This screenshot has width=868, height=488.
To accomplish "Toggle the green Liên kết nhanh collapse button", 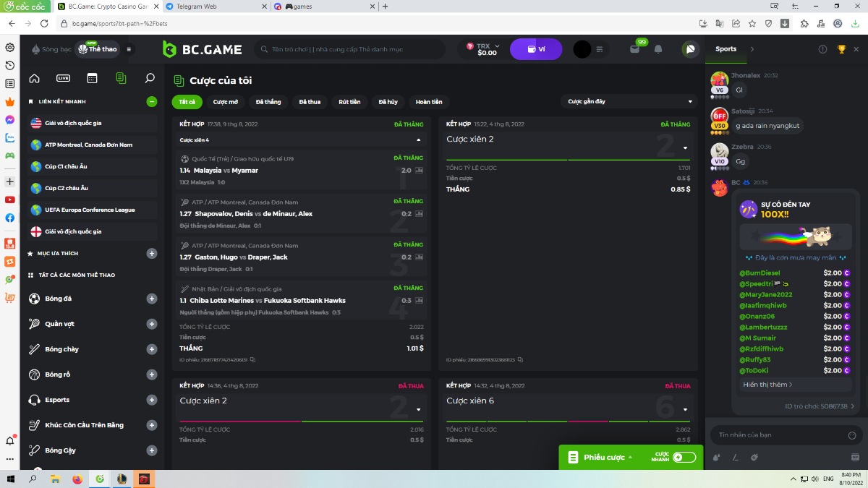I will tap(152, 102).
